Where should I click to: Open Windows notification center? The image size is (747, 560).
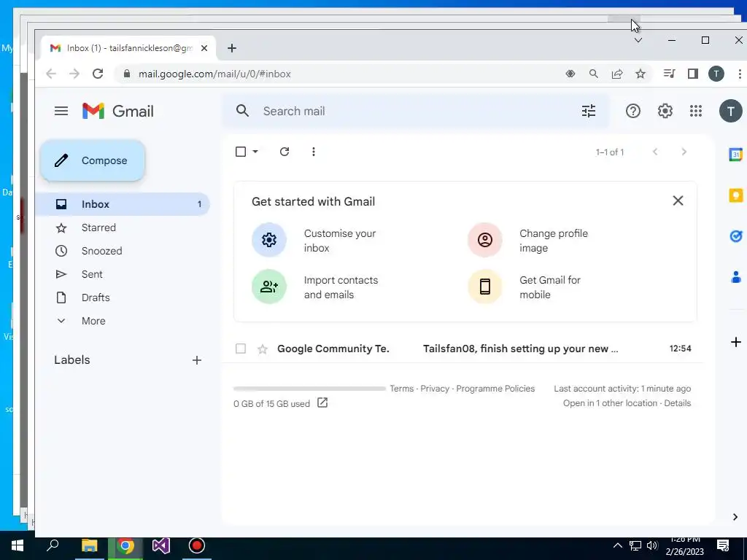click(x=723, y=545)
